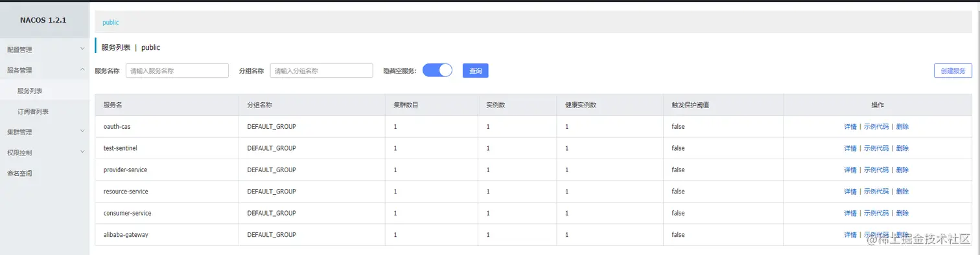Select the public namespace tab
Screen dimensions: 980x255
(111, 22)
